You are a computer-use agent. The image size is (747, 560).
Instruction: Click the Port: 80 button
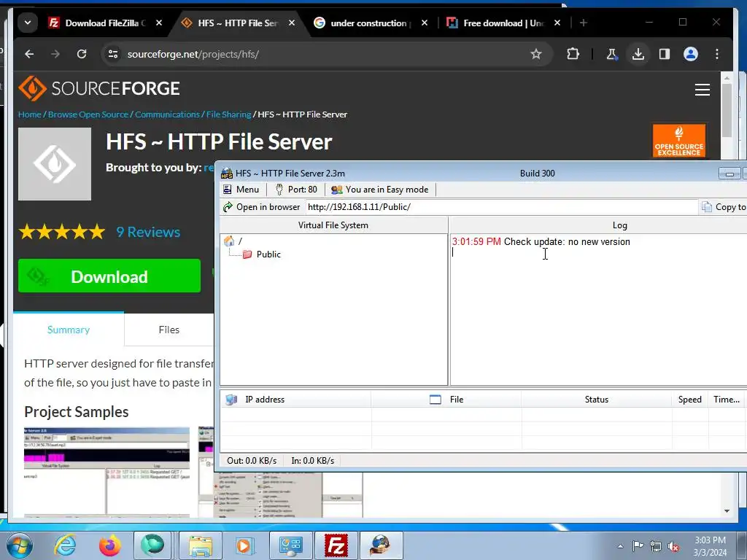(x=296, y=190)
